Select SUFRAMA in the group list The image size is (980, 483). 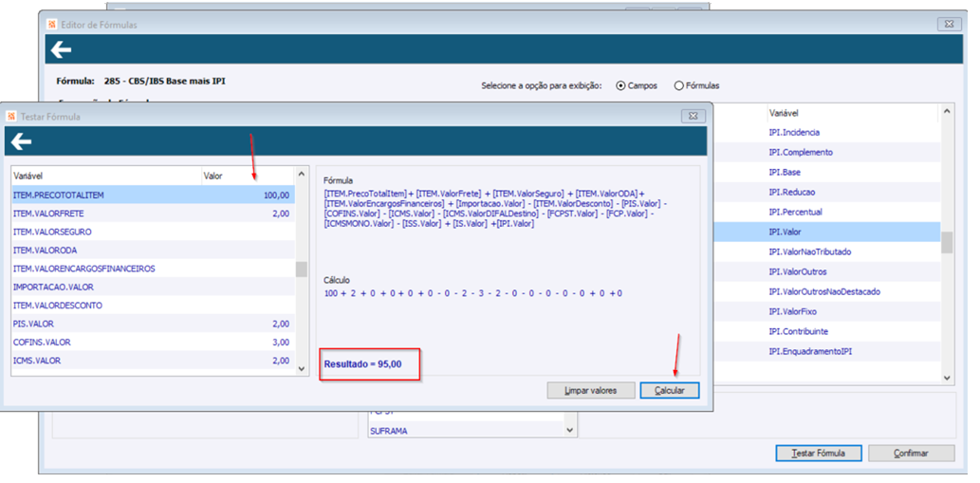[x=466, y=431]
